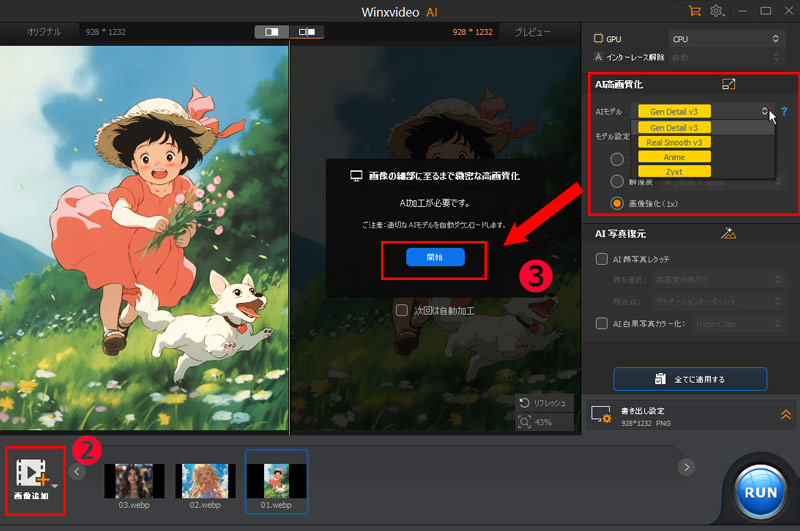
Task: Toggle the GPU checkbox
Action: (598, 38)
